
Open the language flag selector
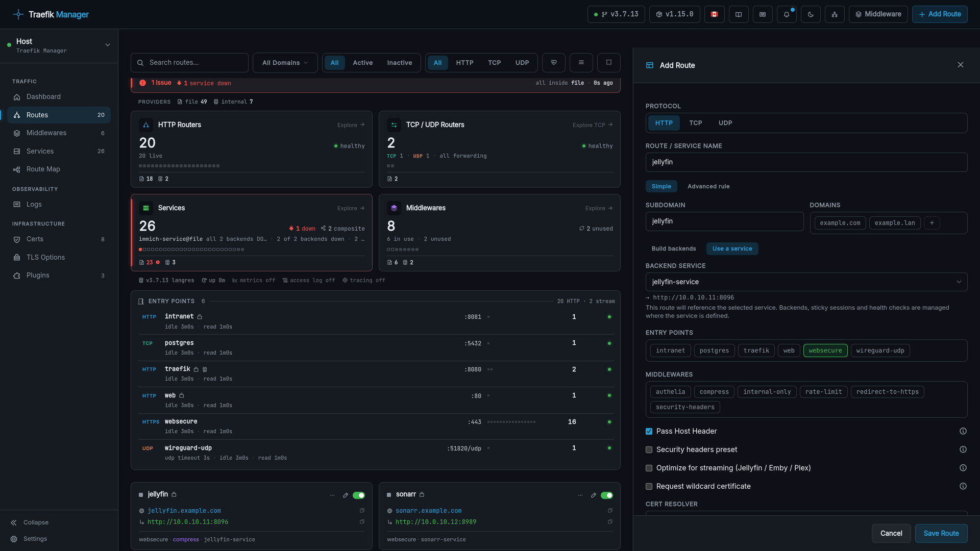(715, 14)
